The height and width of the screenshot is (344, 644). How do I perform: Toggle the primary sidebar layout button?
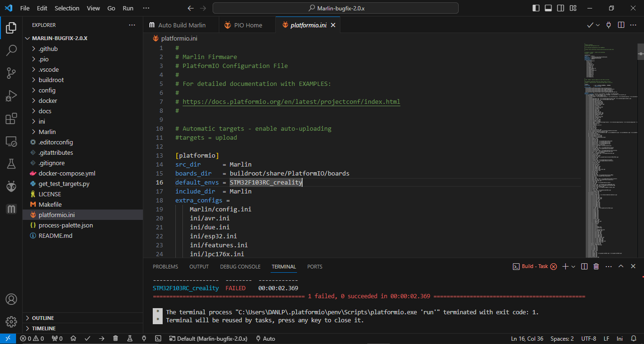(536, 8)
